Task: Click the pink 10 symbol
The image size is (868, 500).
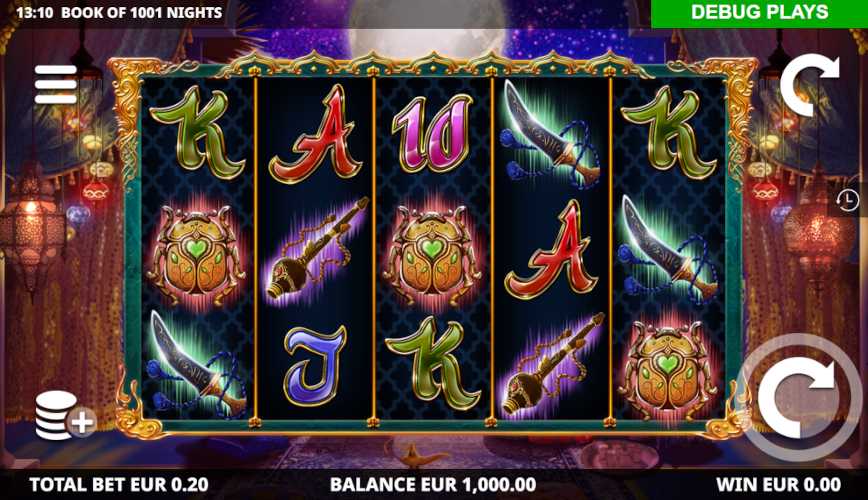Action: (x=432, y=133)
